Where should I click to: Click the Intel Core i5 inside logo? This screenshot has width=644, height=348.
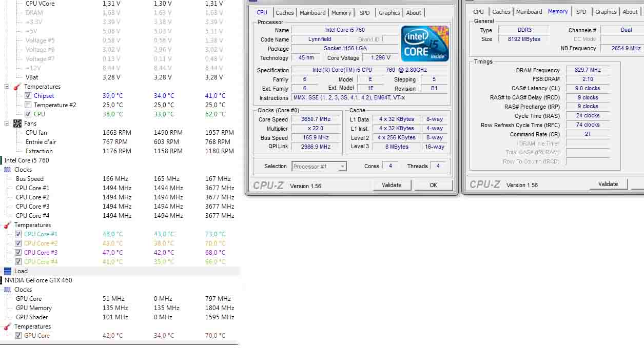(x=425, y=44)
